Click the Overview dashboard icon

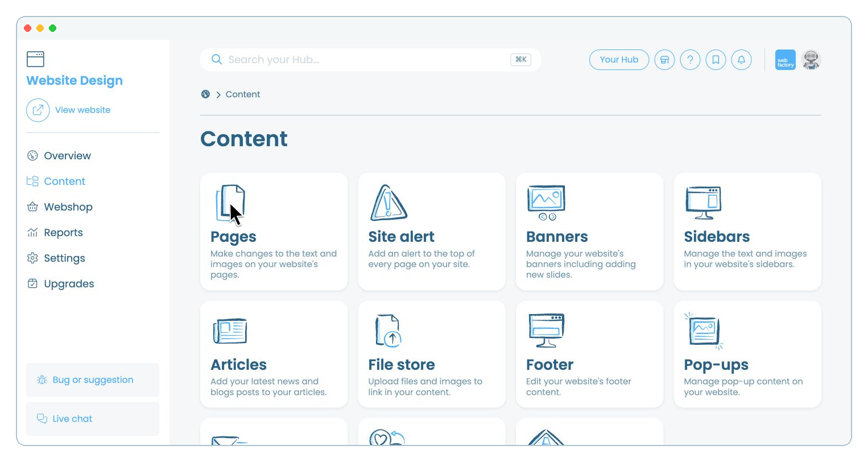pos(32,156)
